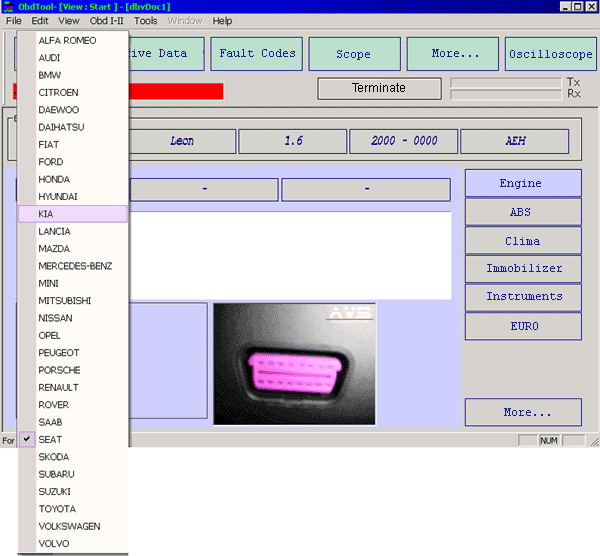Choose MERCEDES-BENZ from the menu

coord(73,266)
